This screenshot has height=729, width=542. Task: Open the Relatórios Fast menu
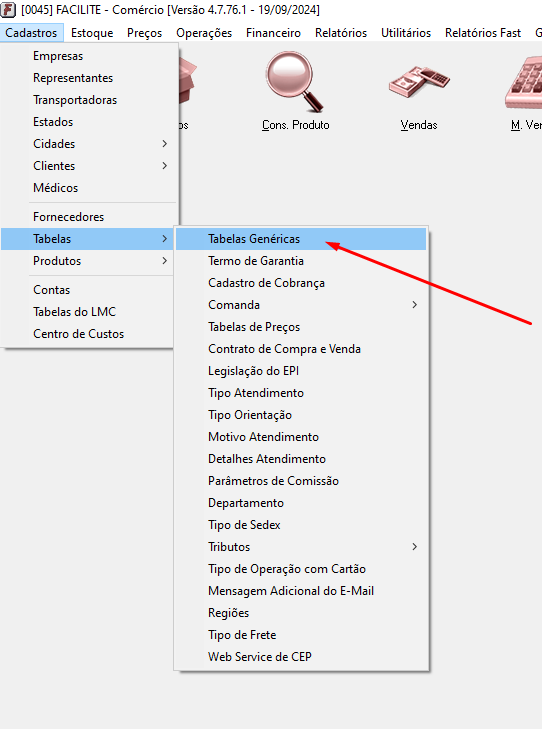pyautogui.click(x=483, y=33)
